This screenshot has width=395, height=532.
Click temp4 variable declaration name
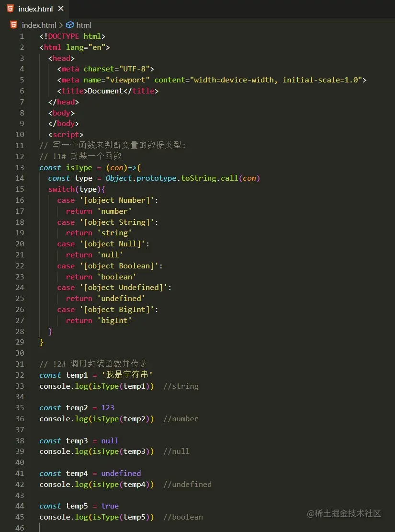click(77, 474)
